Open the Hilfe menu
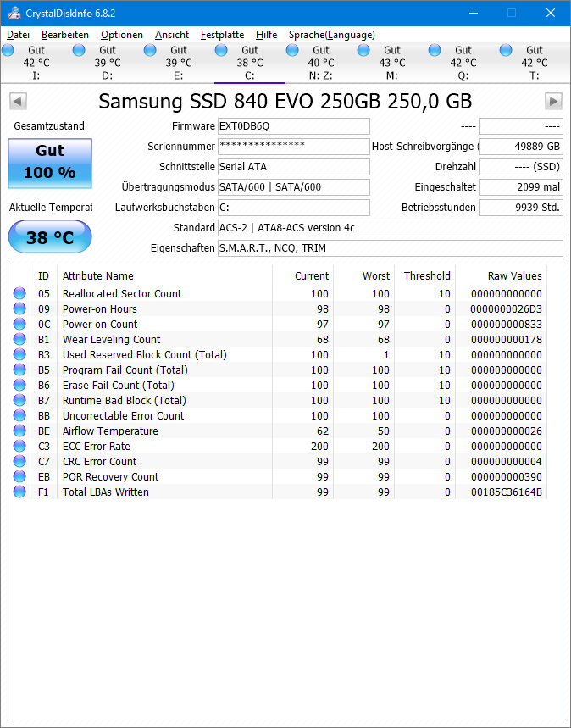 267,35
